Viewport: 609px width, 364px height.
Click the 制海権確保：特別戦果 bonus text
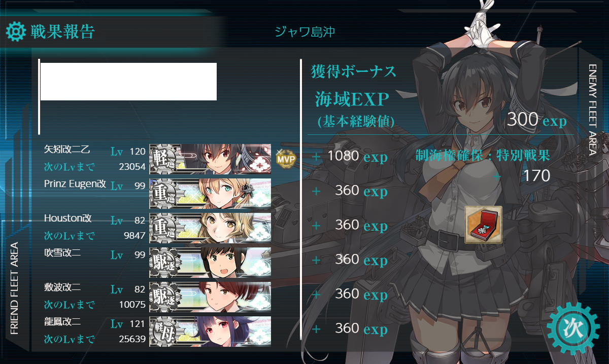pos(483,155)
